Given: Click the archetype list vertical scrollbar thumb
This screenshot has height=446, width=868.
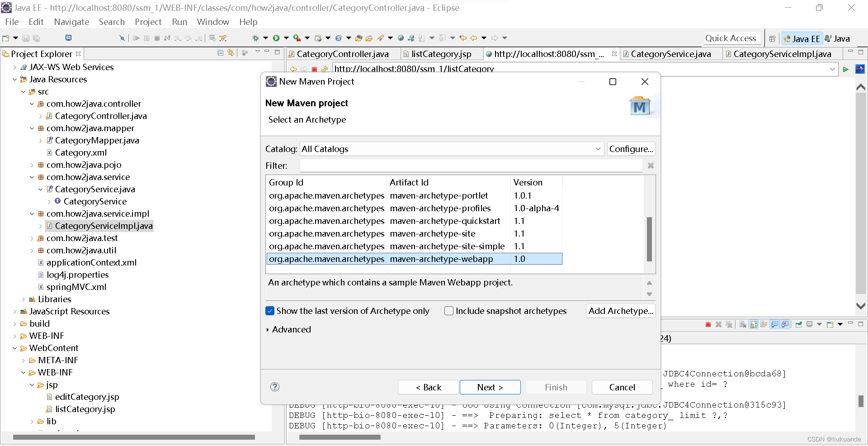Looking at the screenshot, I should click(649, 239).
